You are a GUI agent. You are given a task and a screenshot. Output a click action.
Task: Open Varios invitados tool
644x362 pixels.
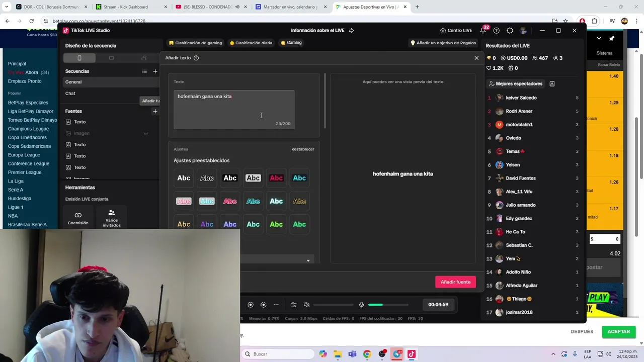click(112, 218)
